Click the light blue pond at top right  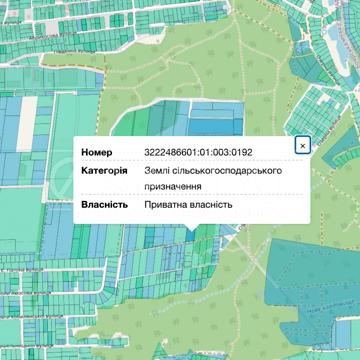[x=336, y=42]
